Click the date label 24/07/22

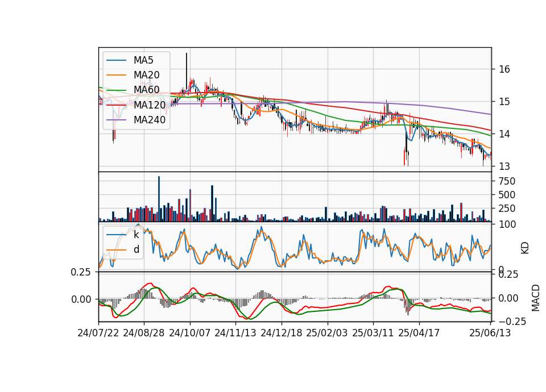98,333
